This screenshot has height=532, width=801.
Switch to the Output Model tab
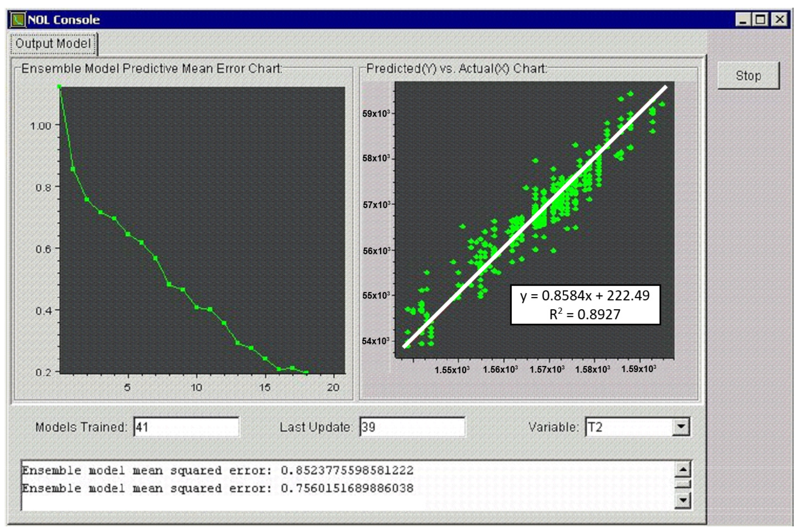pyautogui.click(x=53, y=44)
